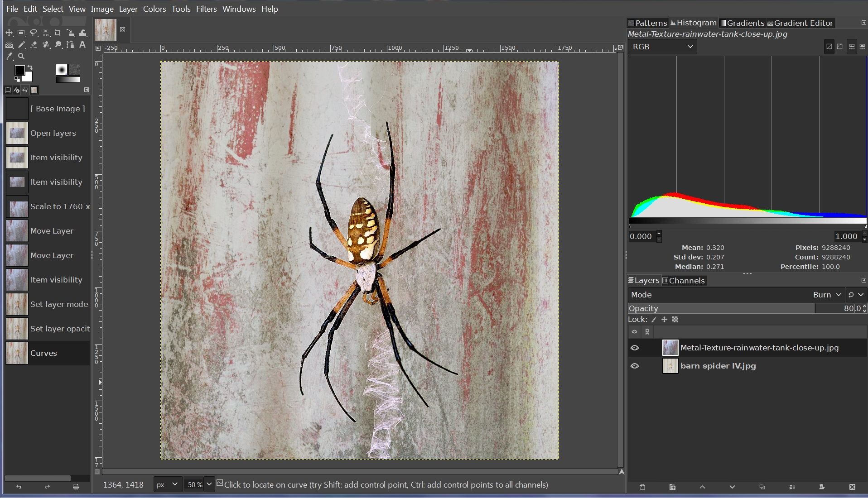
Task: Toggle the lock alpha channel option
Action: coord(675,320)
